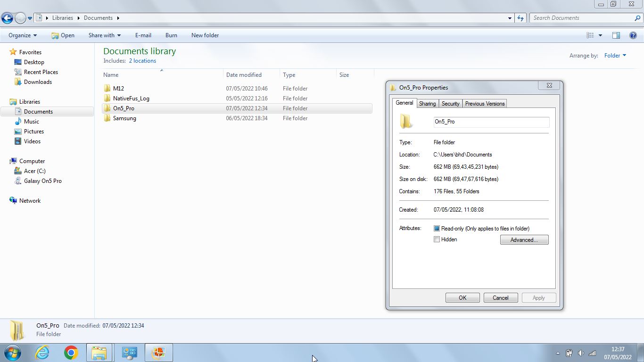
Task: Click Documents in breadcrumb path
Action: pyautogui.click(x=98, y=18)
